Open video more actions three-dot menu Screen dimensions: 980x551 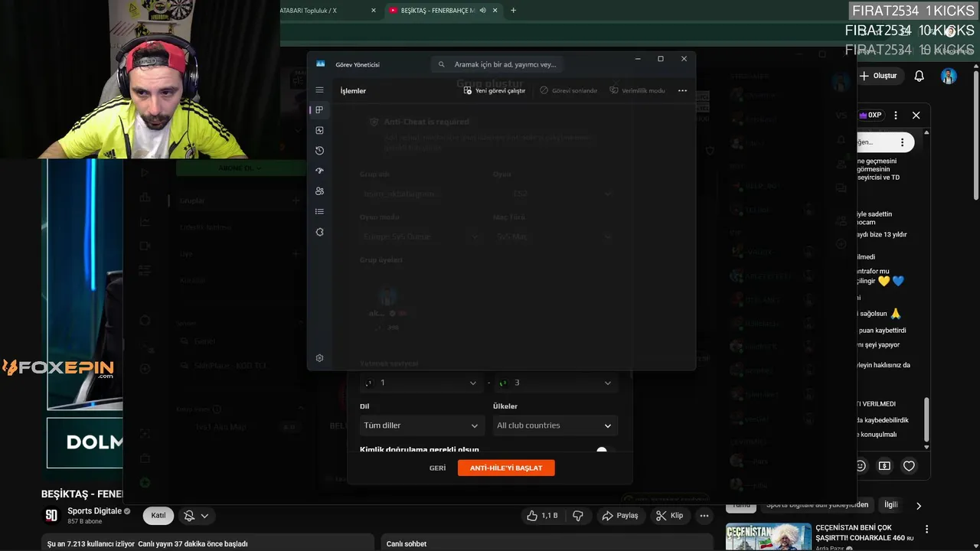[x=704, y=516]
